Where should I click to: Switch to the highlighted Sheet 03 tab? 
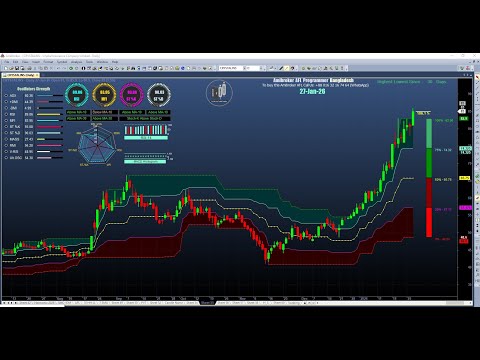pos(207,303)
